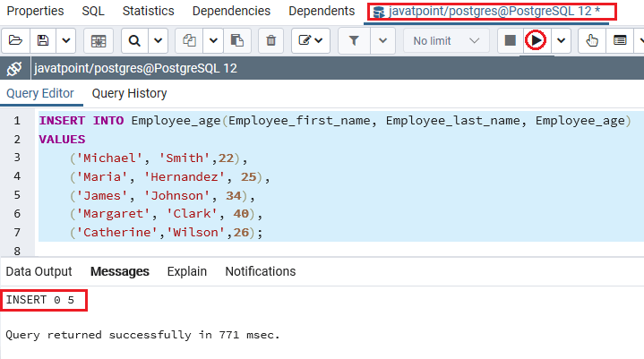Select the Query Editor tab
The width and height of the screenshot is (644, 359).
[40, 93]
